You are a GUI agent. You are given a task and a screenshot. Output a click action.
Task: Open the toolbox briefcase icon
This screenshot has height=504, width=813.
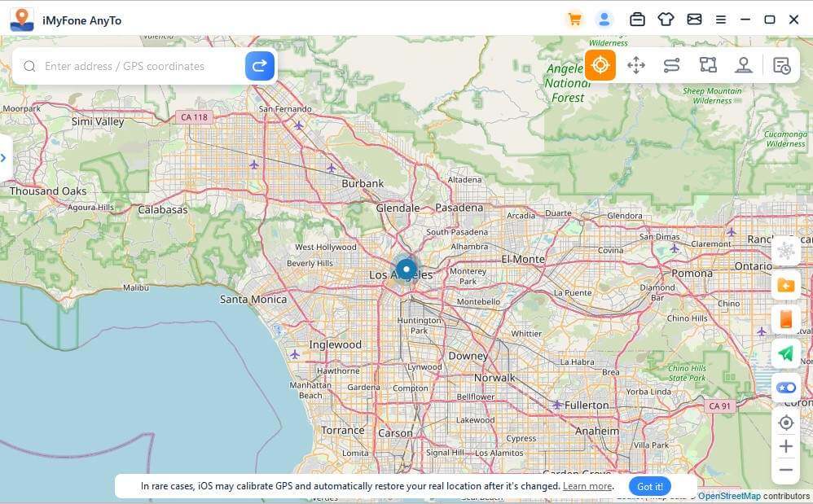637,20
